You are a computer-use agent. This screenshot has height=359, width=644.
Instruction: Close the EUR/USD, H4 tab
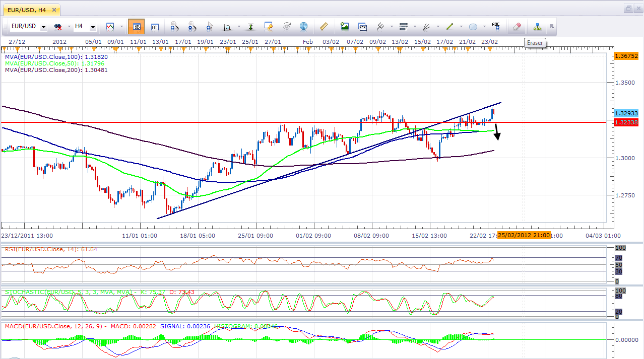pyautogui.click(x=53, y=9)
